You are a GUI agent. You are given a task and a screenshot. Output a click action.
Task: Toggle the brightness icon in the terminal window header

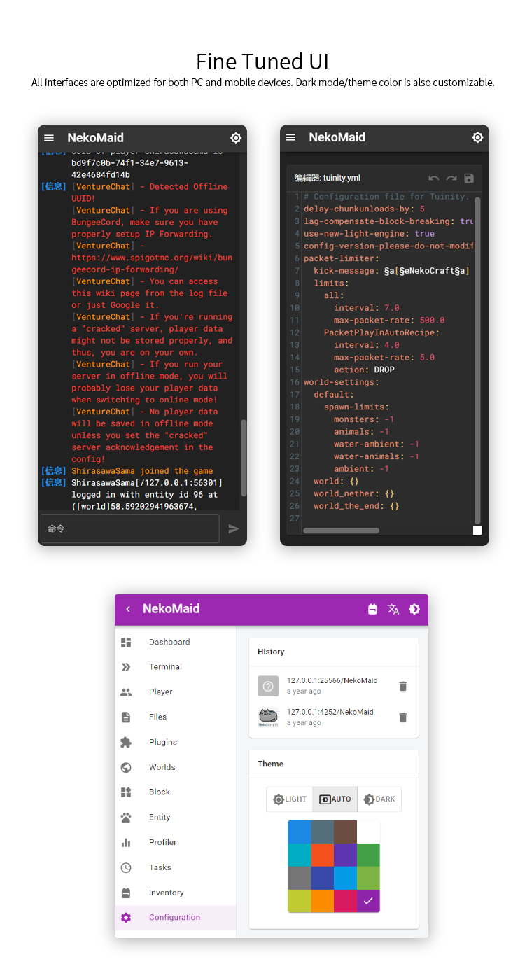click(x=236, y=138)
